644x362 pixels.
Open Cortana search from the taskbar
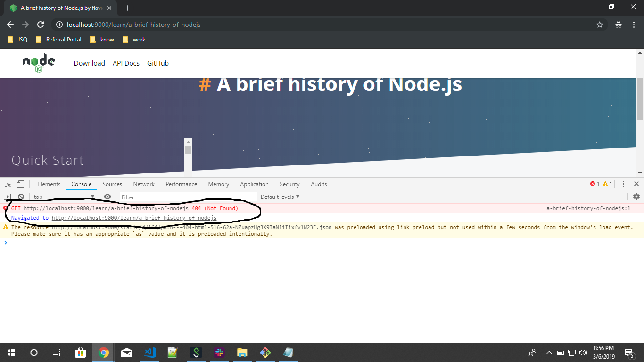tap(34, 353)
